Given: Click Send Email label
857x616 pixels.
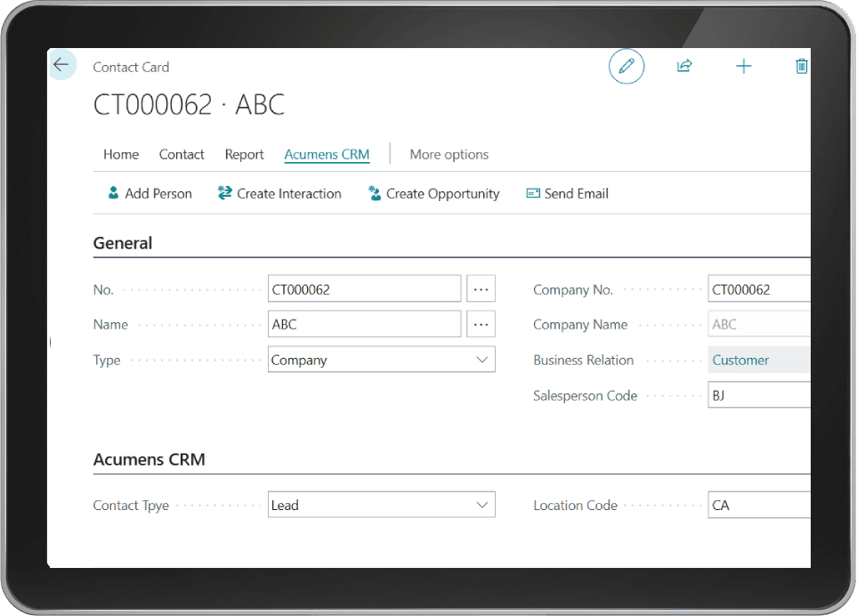Looking at the screenshot, I should [x=576, y=193].
